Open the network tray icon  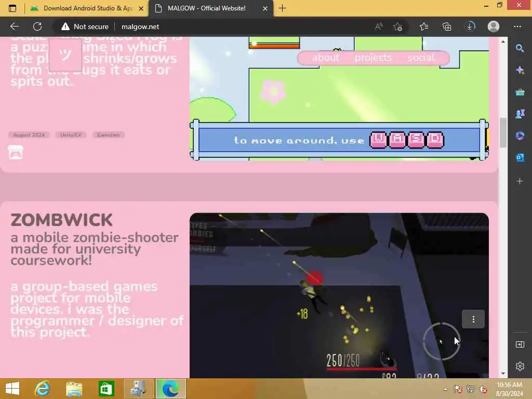tap(470, 389)
